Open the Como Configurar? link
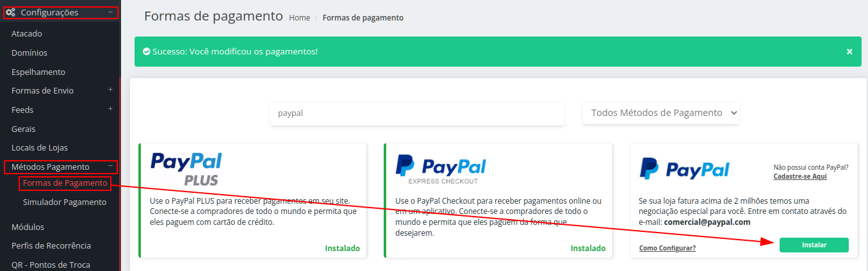 click(x=667, y=248)
